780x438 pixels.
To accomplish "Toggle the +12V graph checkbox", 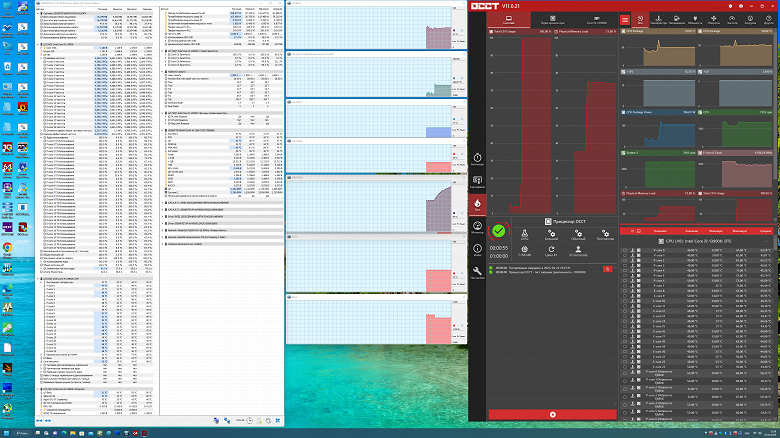I will (x=623, y=72).
